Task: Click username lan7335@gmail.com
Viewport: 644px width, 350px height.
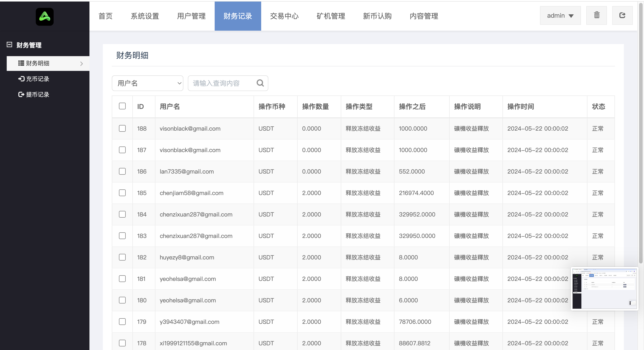Action: click(x=187, y=172)
